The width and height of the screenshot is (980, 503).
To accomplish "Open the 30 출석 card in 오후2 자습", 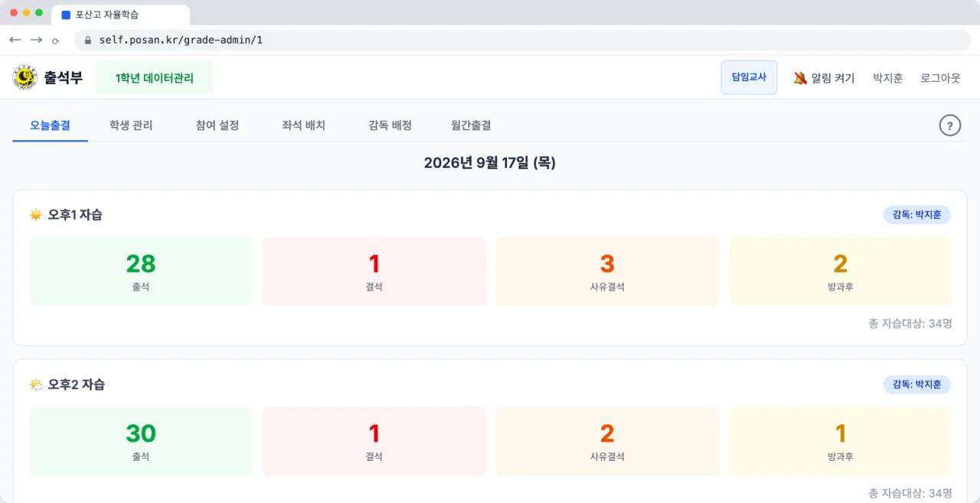I will 141,441.
